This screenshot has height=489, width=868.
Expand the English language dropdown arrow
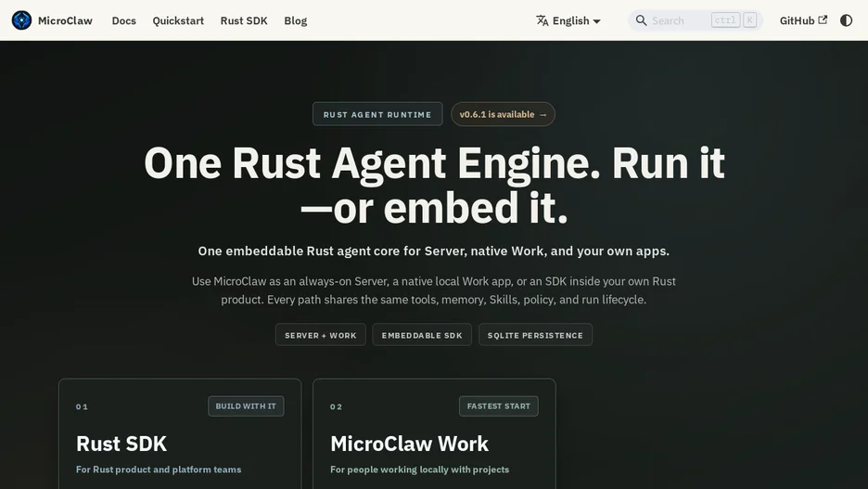click(597, 21)
